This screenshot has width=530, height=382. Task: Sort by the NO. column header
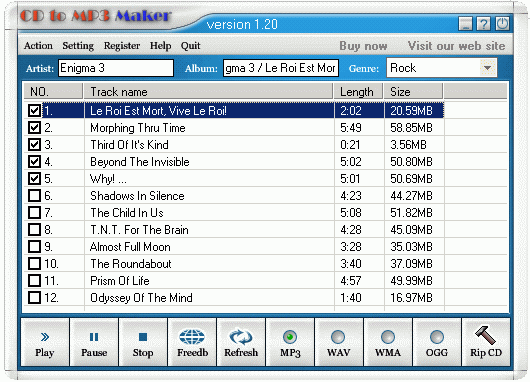point(53,92)
